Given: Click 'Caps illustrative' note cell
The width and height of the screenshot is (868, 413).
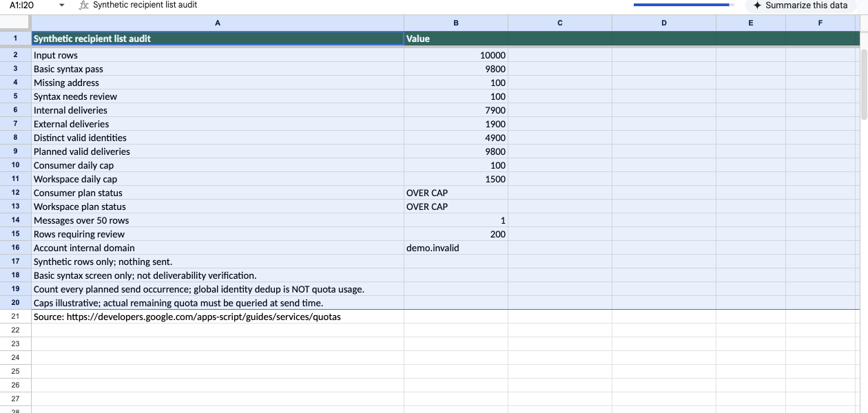Looking at the screenshot, I should 218,303.
